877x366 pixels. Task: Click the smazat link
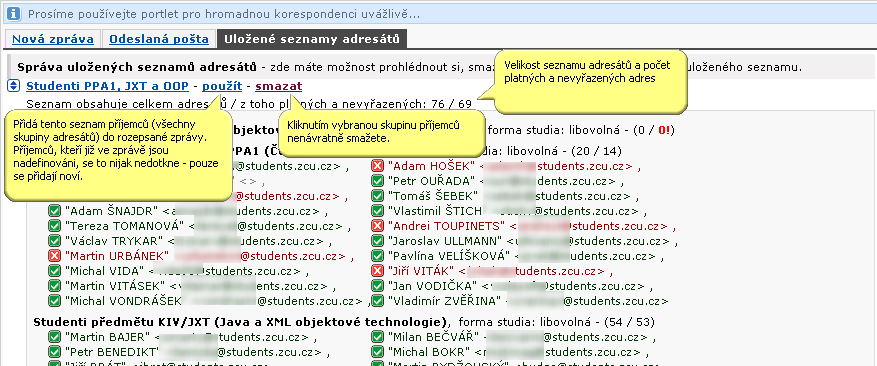[279, 86]
